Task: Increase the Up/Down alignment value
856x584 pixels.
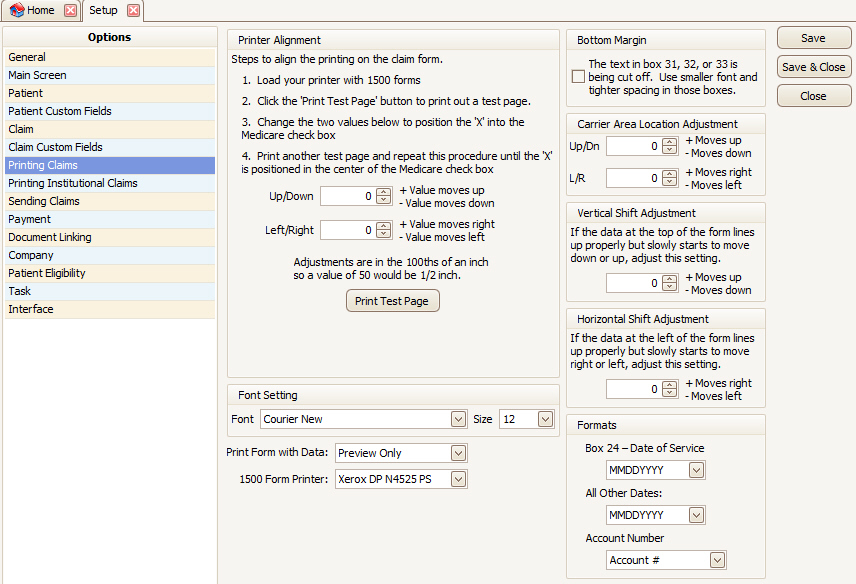Action: coord(384,193)
